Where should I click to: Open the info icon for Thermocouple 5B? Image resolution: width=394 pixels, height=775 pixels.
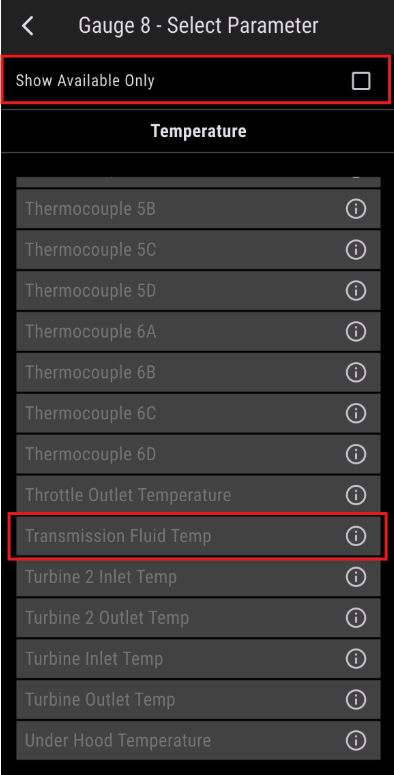click(x=355, y=209)
